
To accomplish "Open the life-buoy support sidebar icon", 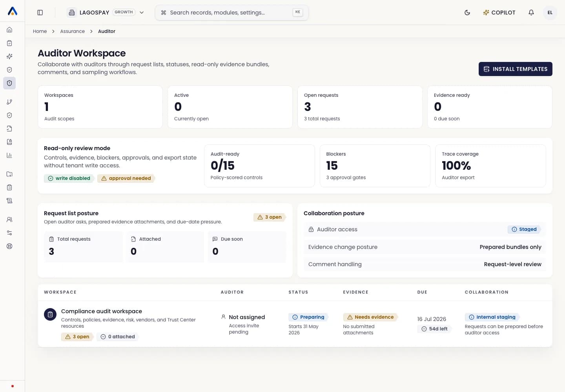I will coord(9,246).
